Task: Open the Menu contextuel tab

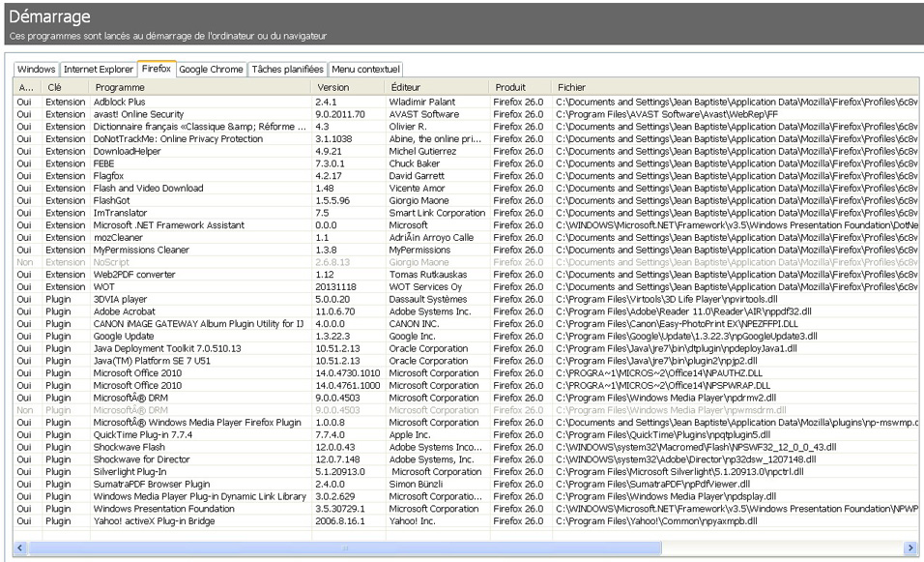Action: tap(365, 69)
